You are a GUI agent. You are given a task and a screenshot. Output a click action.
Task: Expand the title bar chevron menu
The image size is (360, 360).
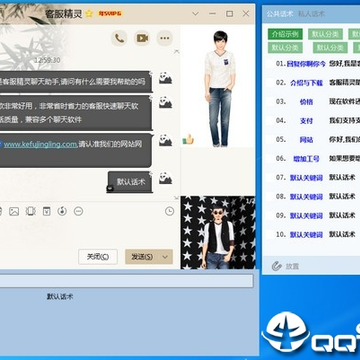point(196,14)
